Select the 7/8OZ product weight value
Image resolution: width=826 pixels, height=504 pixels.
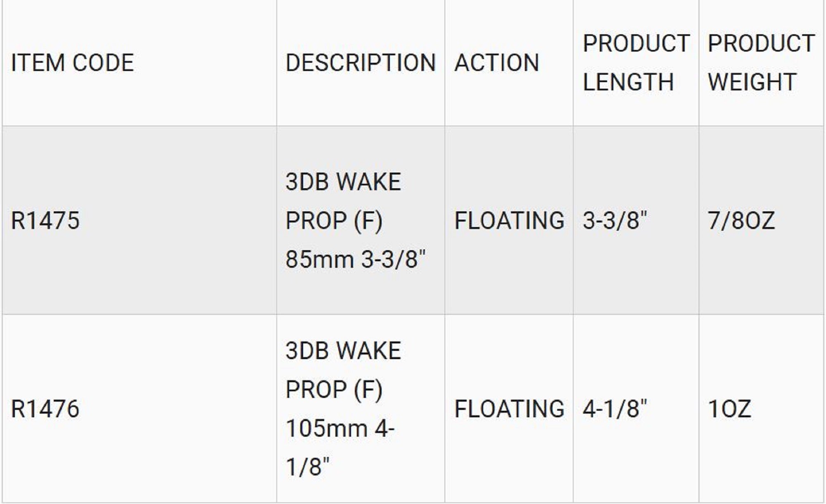(x=741, y=220)
